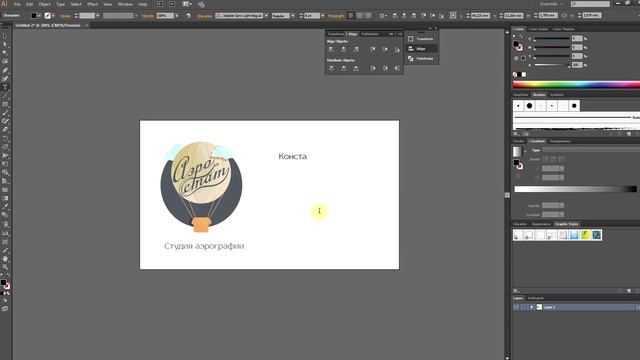Select the Magic Wand tool
Viewport: 640px width, 360px height.
click(x=5, y=53)
